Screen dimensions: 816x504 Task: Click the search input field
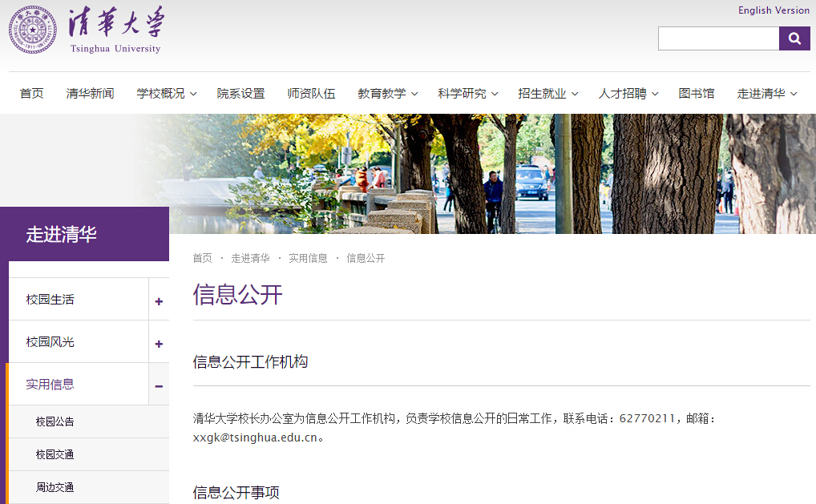click(718, 38)
